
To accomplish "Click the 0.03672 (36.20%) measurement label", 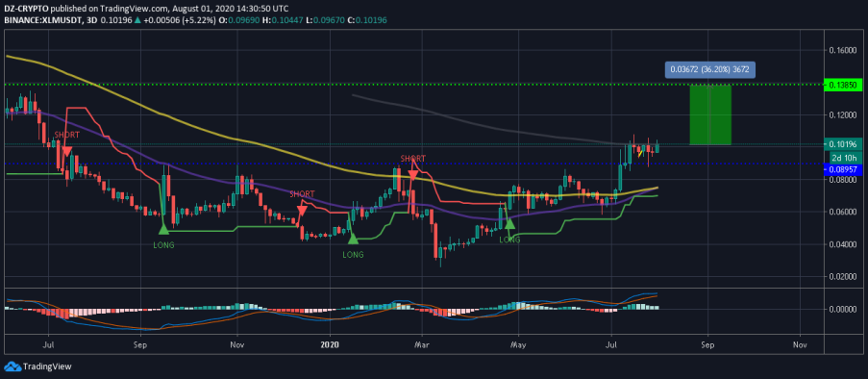I will (x=710, y=70).
